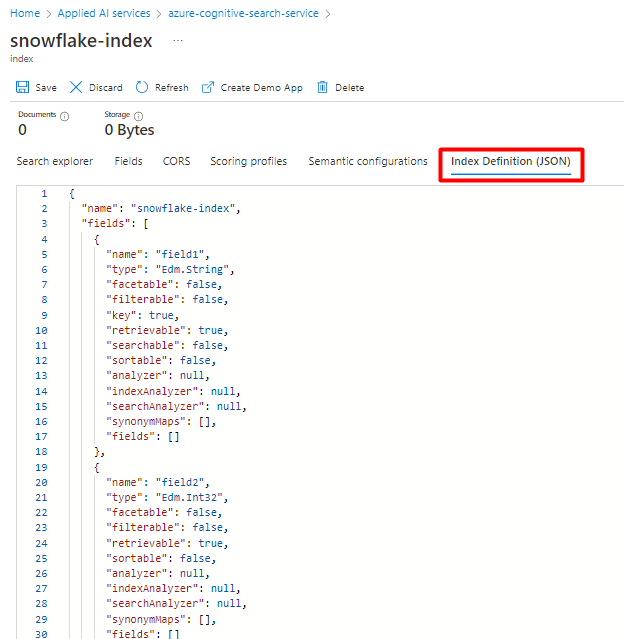Click "retrievable": true on line 24
624x639 pixels.
(167, 543)
